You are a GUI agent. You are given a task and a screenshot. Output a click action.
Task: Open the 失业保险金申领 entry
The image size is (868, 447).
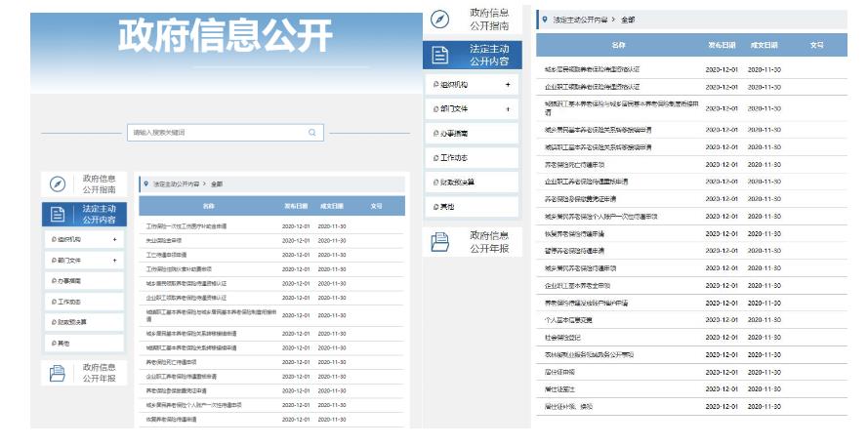(x=165, y=240)
